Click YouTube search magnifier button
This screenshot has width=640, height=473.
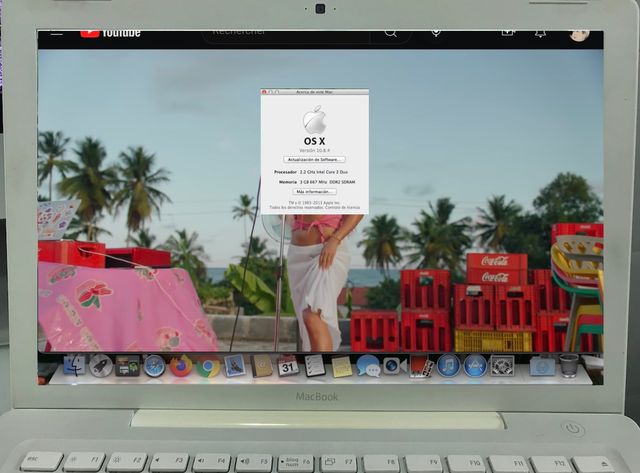click(391, 33)
